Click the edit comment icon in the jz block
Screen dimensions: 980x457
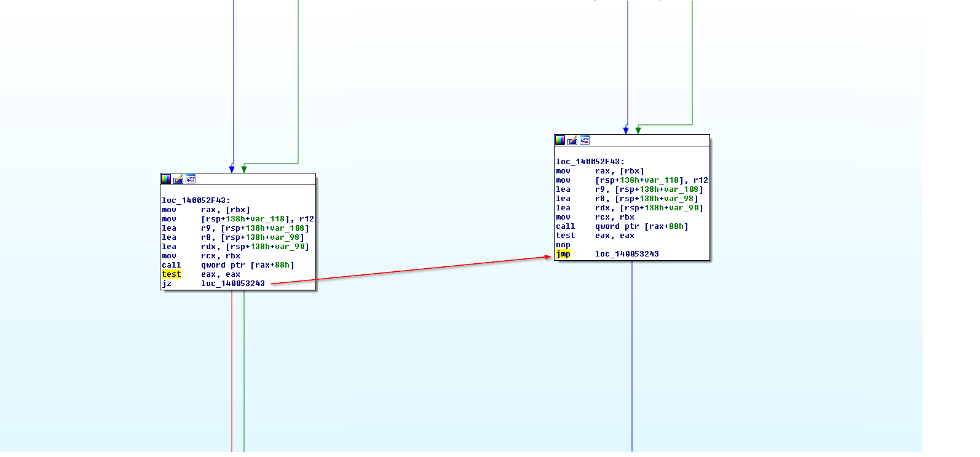178,179
